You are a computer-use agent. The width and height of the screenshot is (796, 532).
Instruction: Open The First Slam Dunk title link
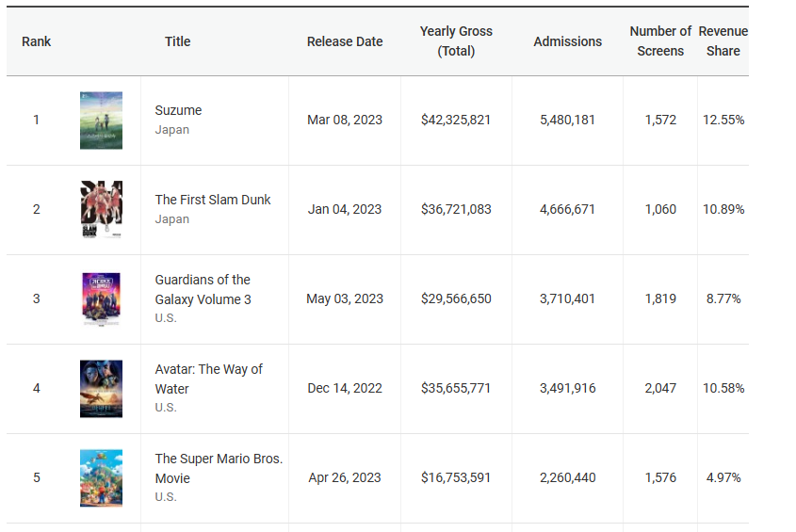(213, 200)
